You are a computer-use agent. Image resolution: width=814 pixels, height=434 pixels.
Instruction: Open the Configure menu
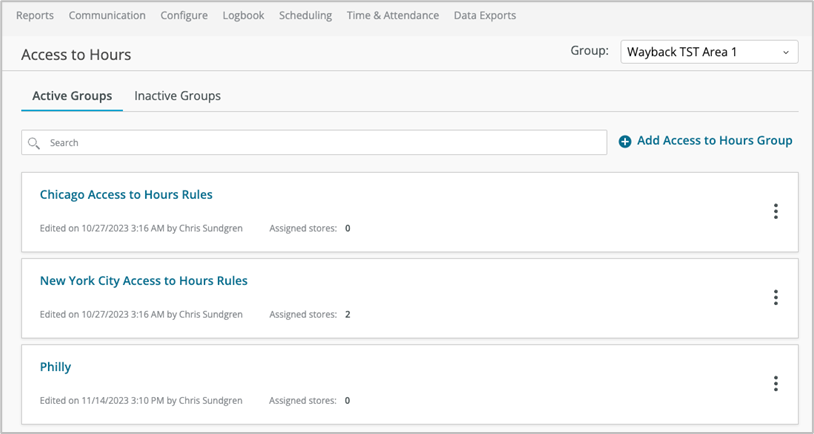click(184, 15)
